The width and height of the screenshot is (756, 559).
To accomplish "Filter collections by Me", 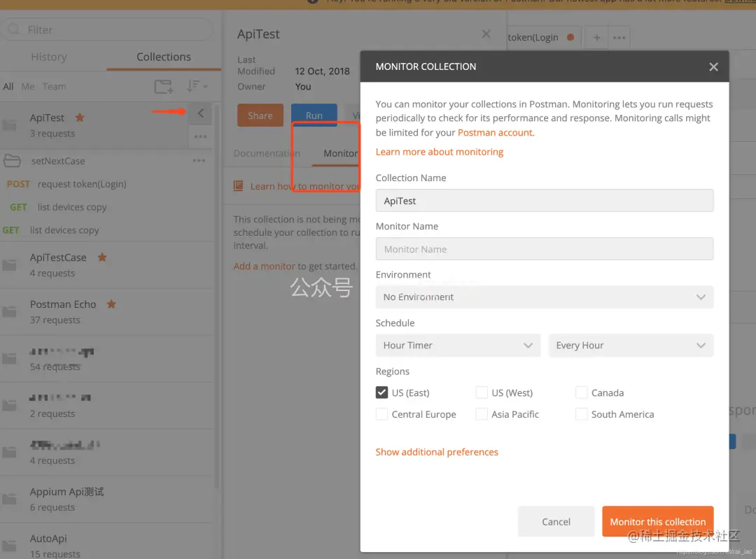I will (x=28, y=87).
